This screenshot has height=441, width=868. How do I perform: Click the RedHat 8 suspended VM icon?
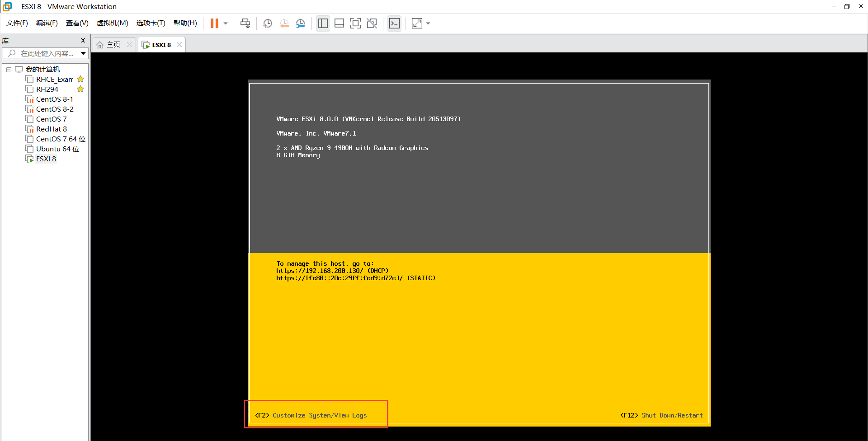(x=29, y=129)
